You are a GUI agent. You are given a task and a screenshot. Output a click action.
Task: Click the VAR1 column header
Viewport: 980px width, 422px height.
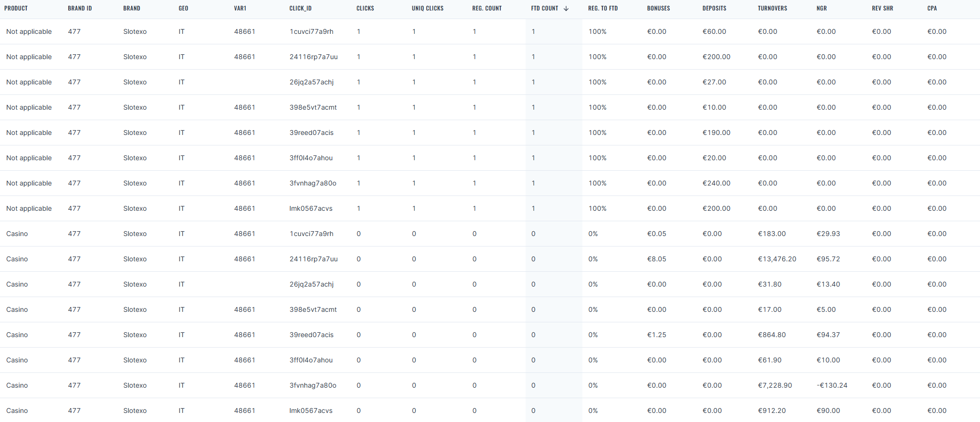click(240, 9)
